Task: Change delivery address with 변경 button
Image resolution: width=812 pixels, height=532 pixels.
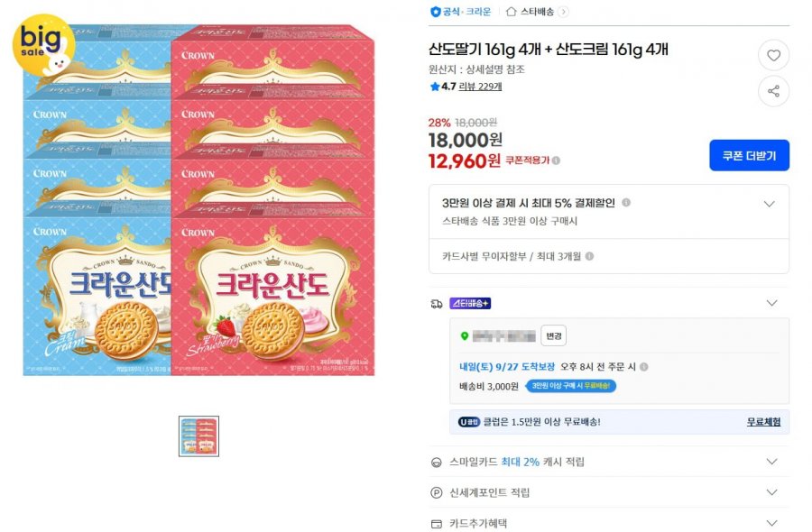Action: click(553, 335)
